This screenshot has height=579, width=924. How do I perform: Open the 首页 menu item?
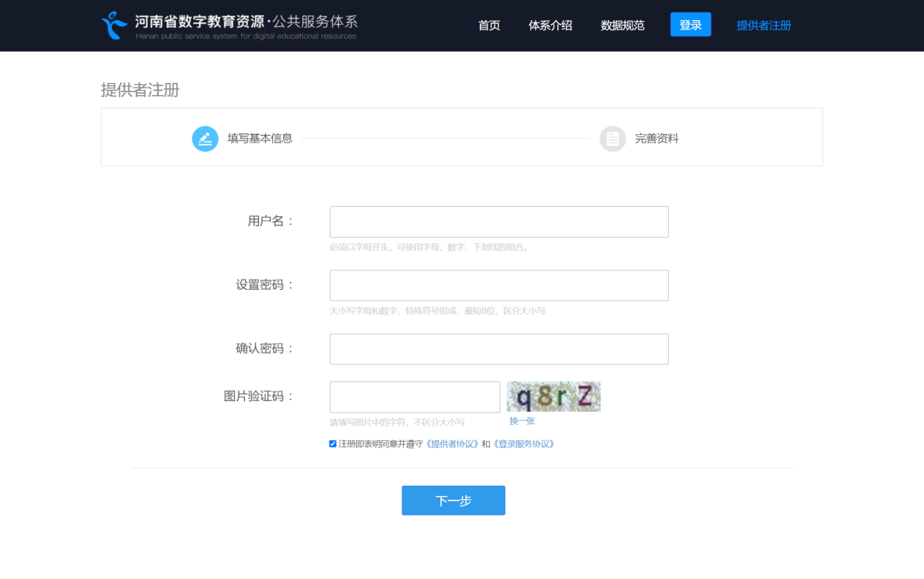[x=489, y=26]
